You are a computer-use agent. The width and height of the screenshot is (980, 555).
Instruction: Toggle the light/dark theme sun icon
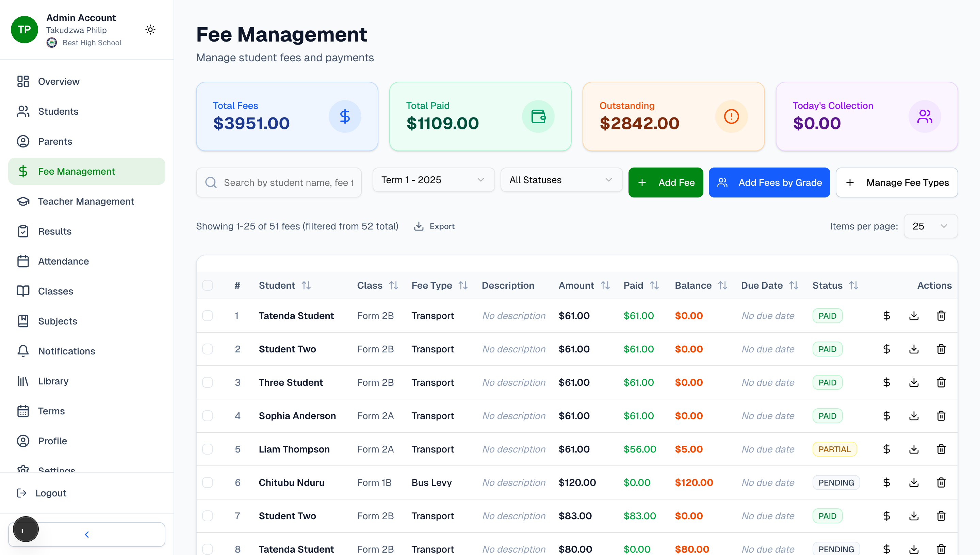point(150,29)
